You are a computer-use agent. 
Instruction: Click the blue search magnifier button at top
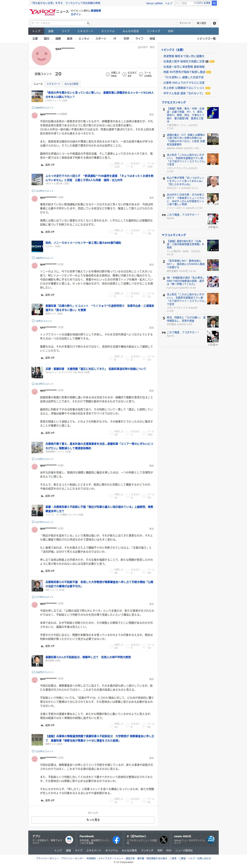click(214, 3)
